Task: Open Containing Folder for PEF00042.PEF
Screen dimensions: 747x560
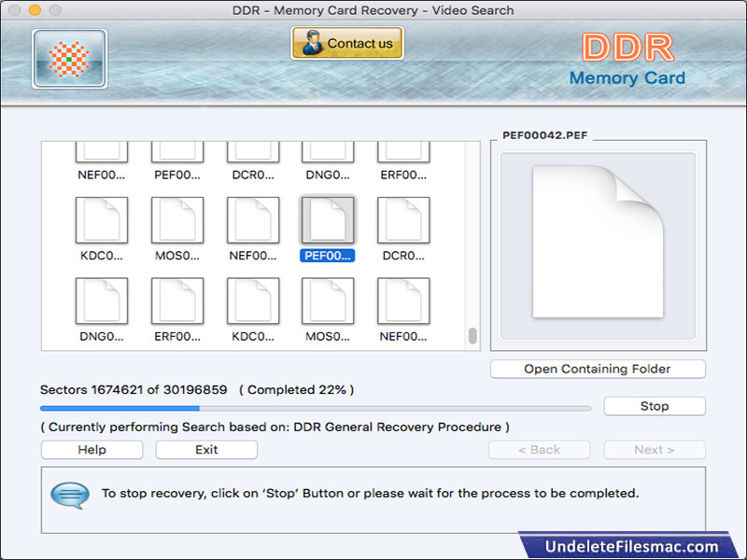Action: pyautogui.click(x=597, y=369)
